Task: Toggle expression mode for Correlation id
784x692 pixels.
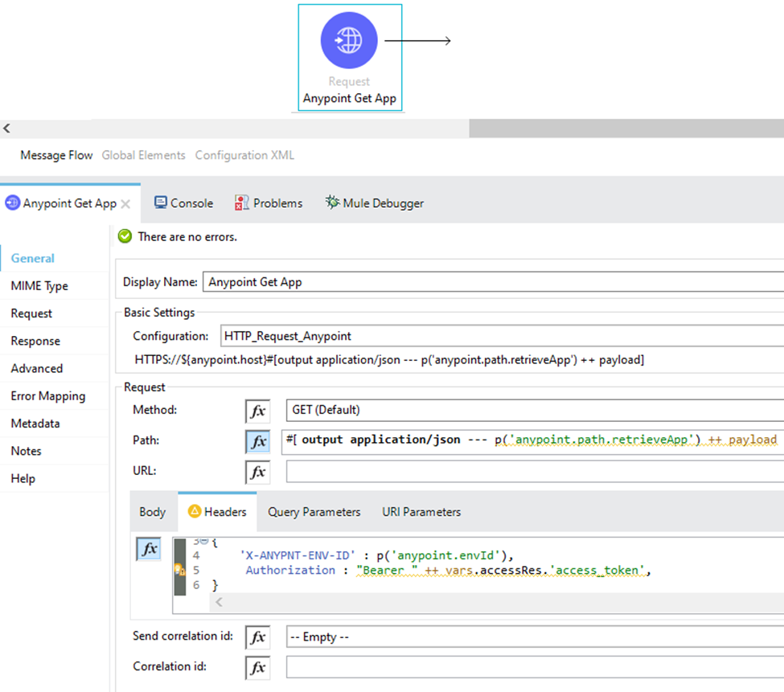Action: (x=257, y=668)
